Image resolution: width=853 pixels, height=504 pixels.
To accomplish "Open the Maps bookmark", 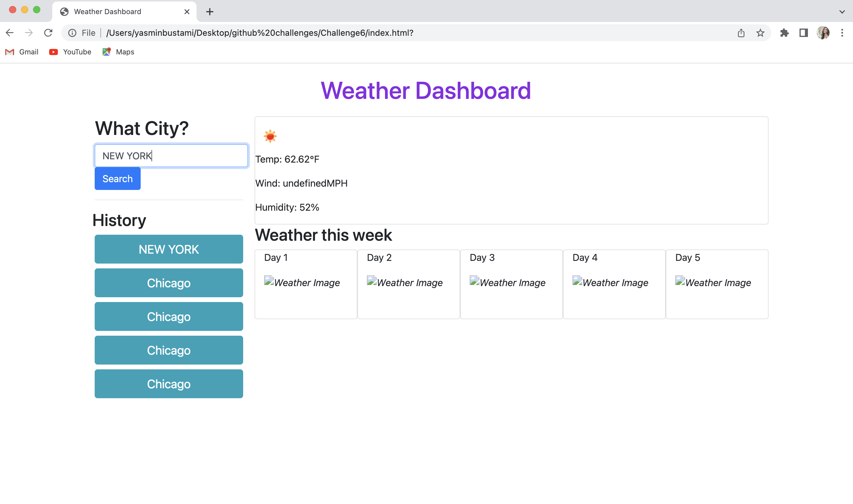I will coord(118,52).
